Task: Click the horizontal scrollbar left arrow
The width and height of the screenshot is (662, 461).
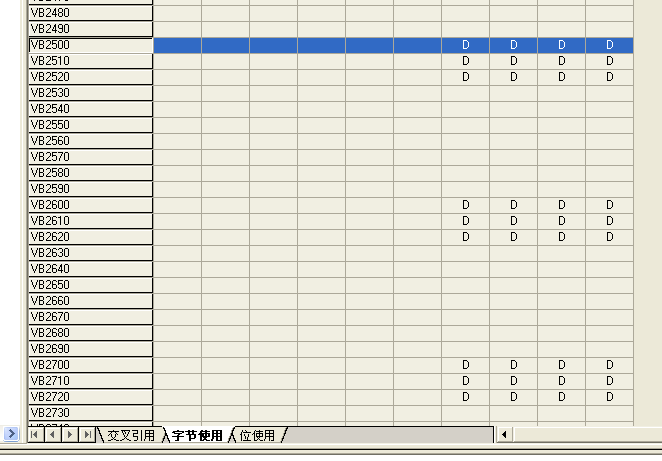Action: pos(504,434)
